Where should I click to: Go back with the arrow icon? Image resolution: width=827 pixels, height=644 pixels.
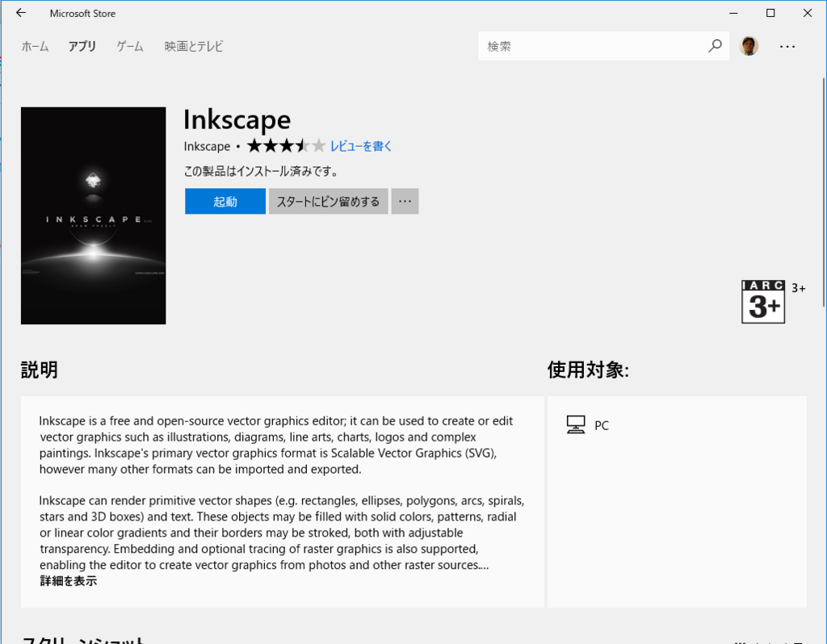pos(20,13)
